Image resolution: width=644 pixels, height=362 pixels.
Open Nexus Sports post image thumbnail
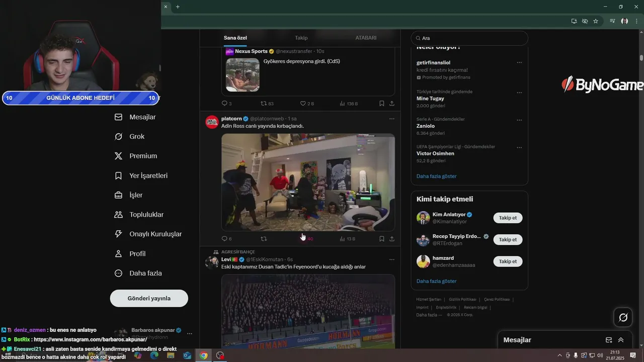pos(243,75)
